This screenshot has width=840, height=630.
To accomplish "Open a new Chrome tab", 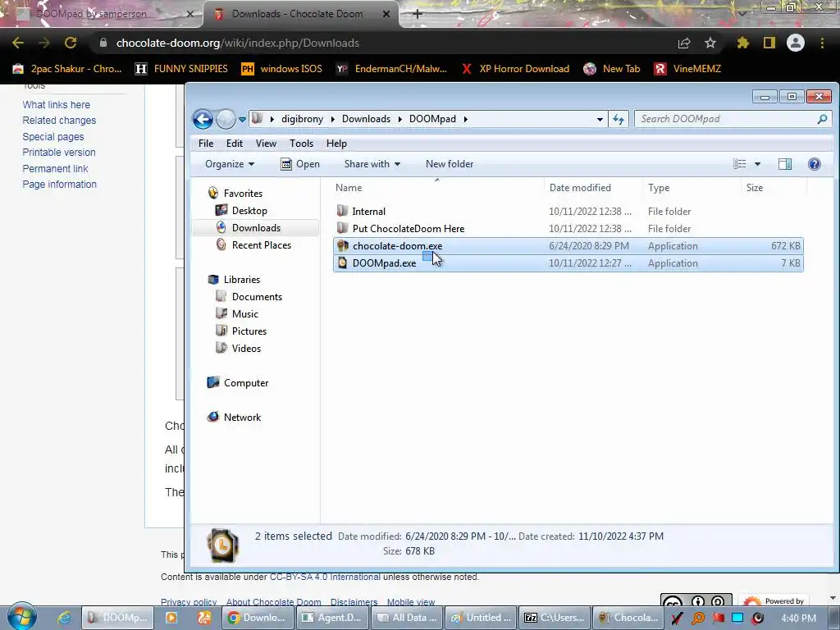I will [x=418, y=14].
